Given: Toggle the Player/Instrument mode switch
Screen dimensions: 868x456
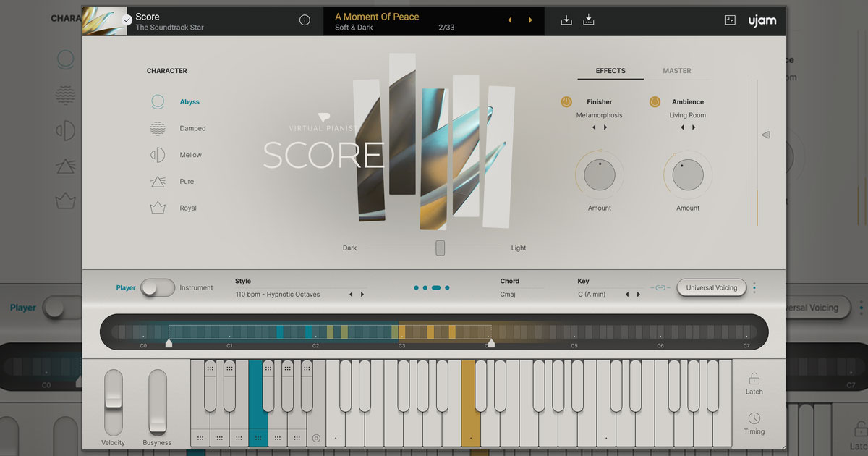Looking at the screenshot, I should coord(158,287).
